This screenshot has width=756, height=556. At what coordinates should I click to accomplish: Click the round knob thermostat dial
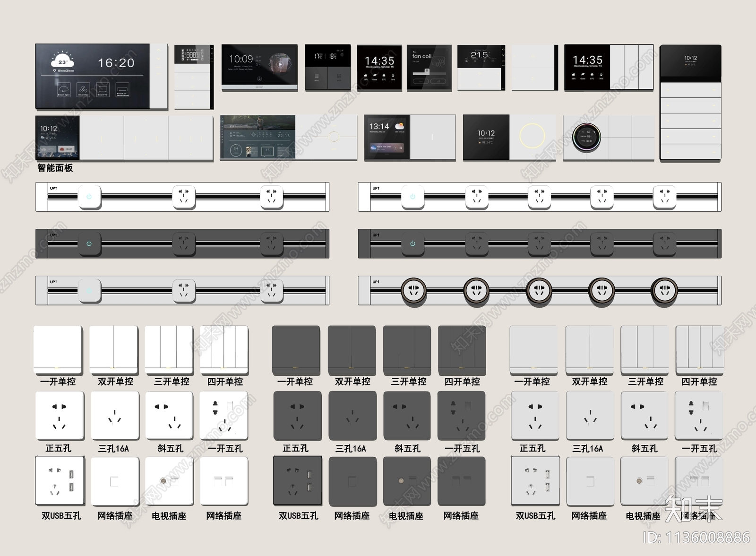click(586, 137)
